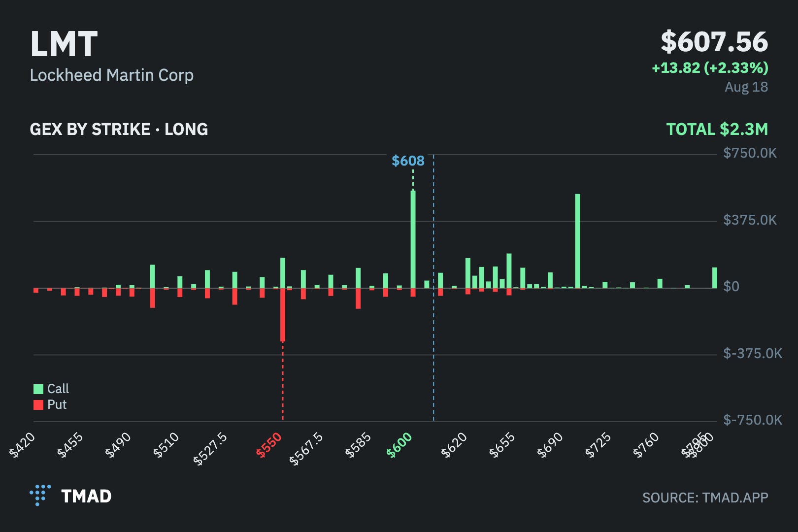Click the $527.5 strike axis label
798x532 pixels.
[x=210, y=448]
